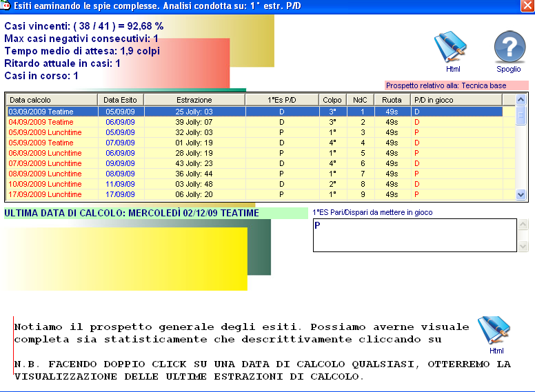
Task: Click the 'Casi vincenti' statistic line
Action: (x=84, y=26)
